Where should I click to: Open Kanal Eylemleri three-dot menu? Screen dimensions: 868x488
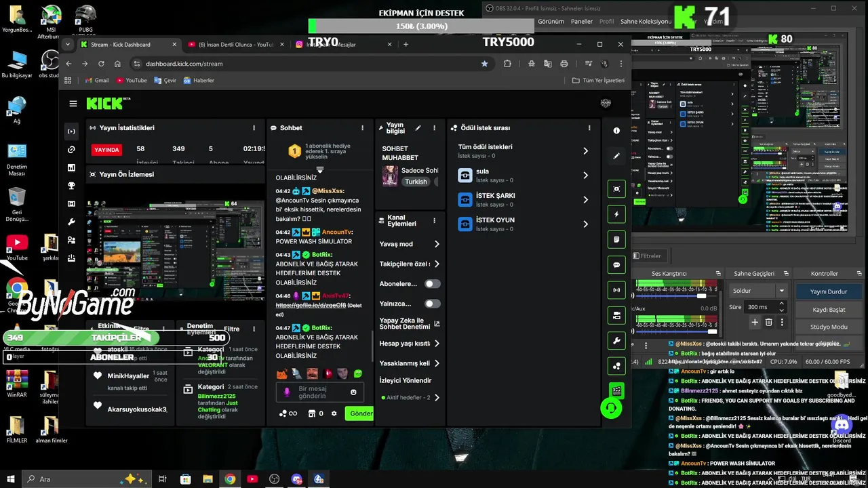click(435, 221)
